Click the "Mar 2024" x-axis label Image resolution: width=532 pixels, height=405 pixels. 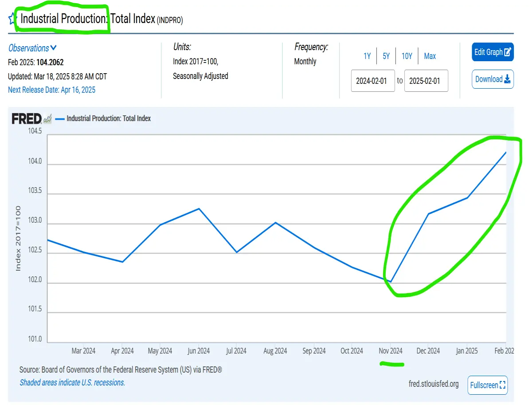[83, 351]
